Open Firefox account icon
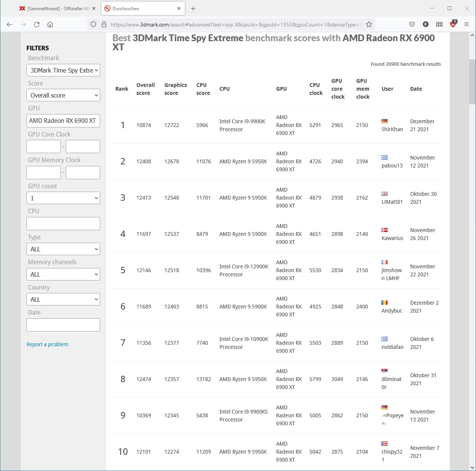 (x=426, y=25)
